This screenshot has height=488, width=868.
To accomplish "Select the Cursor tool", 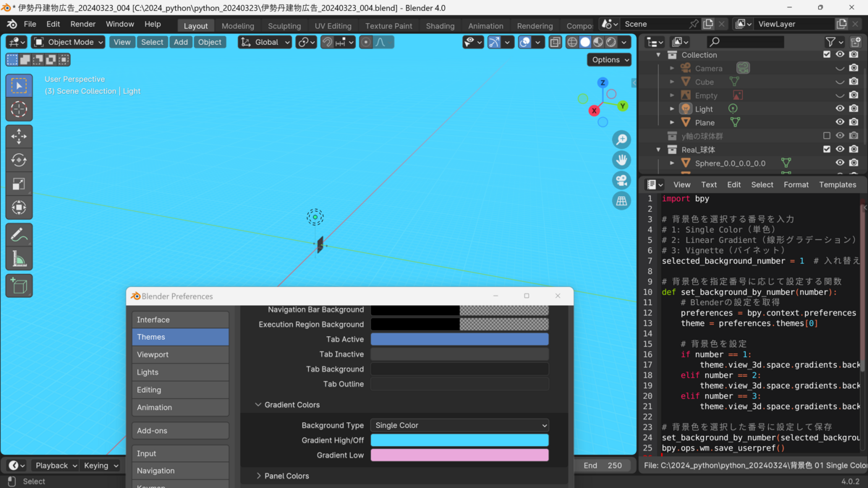I will [19, 110].
